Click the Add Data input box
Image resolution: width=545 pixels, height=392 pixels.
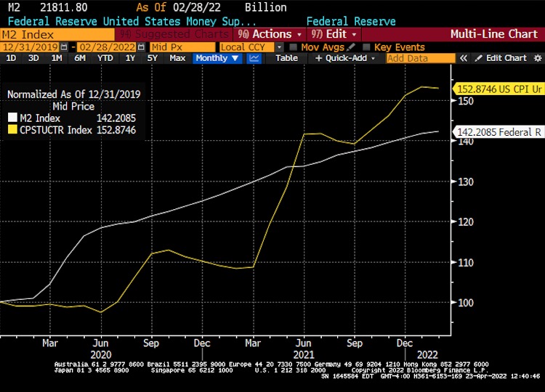tap(421, 58)
